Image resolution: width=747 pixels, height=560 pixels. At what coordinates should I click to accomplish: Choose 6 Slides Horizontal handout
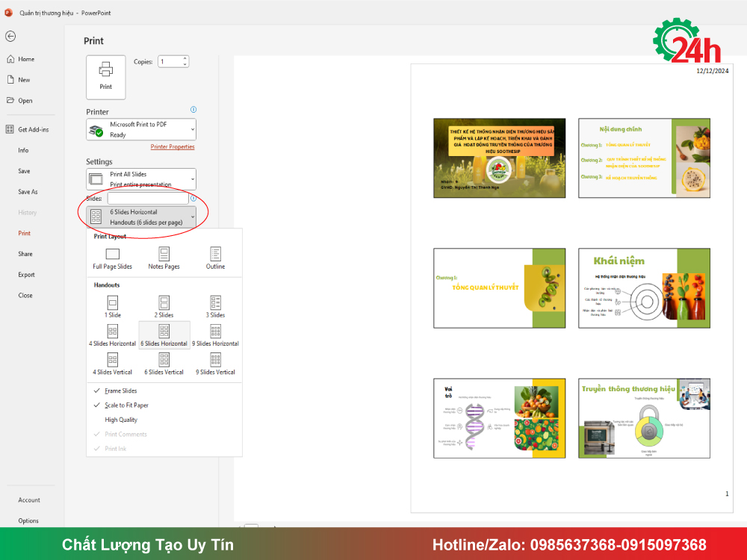click(164, 335)
